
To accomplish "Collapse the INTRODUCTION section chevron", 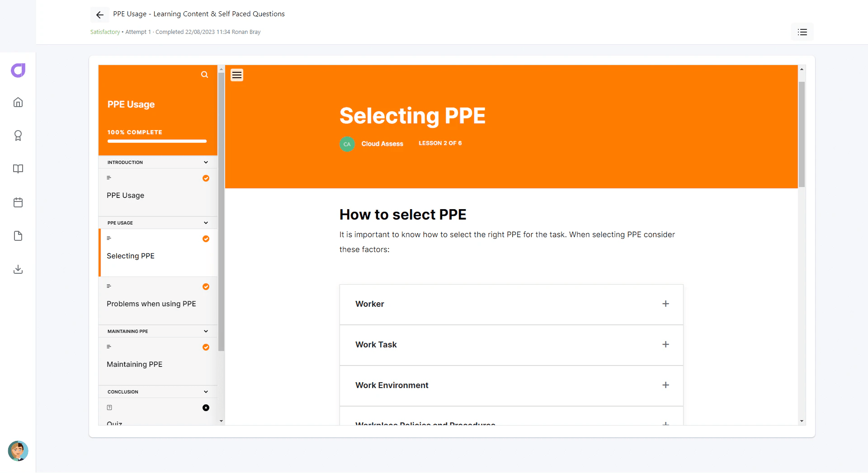I will pos(206,162).
